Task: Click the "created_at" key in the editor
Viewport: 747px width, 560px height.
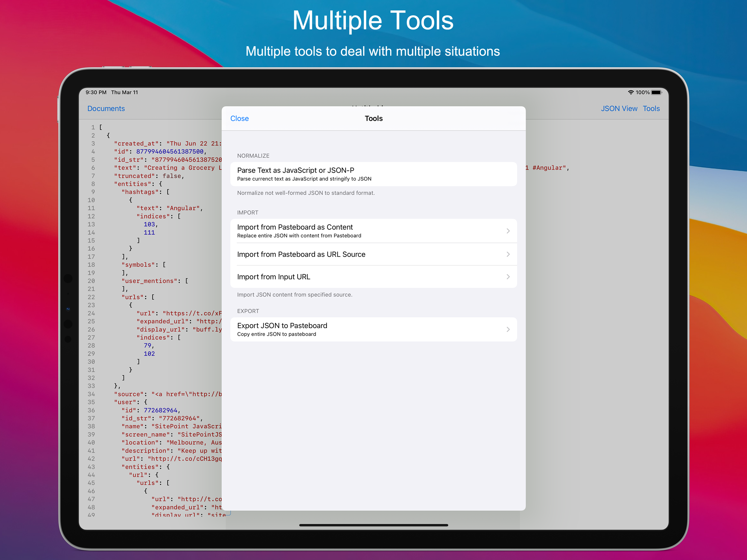Action: click(136, 144)
